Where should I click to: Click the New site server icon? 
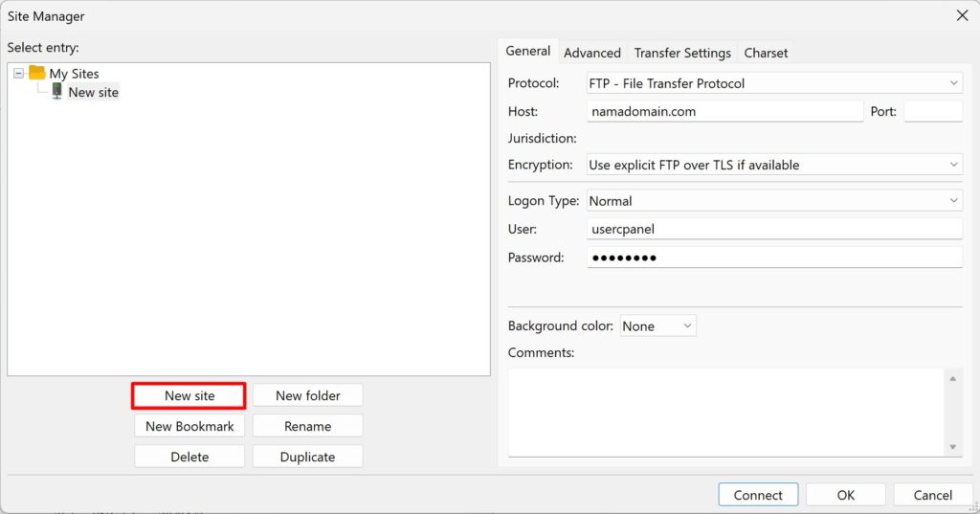point(56,91)
